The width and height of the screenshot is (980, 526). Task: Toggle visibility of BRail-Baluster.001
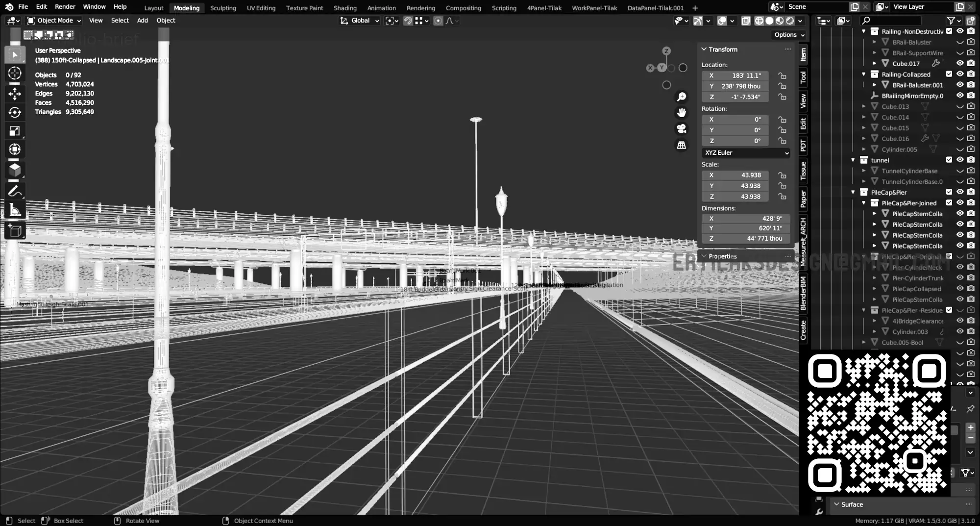click(960, 85)
